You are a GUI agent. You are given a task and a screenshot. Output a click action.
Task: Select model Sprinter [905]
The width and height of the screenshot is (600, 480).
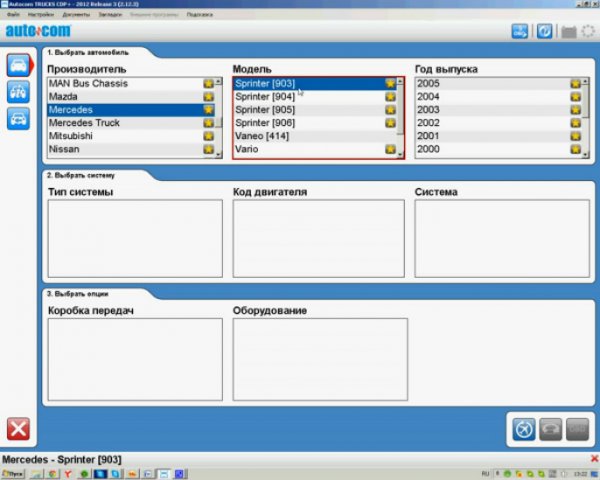pos(315,110)
